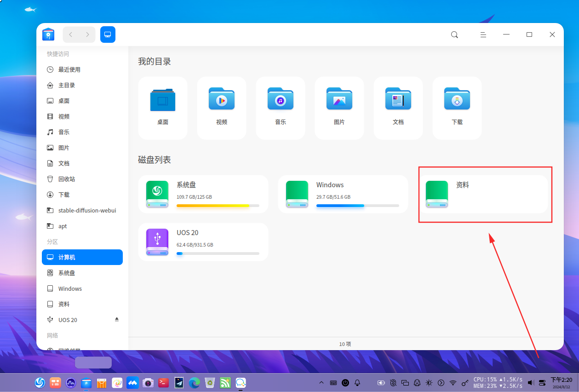Go forward with the right arrow button
This screenshot has width=579, height=392.
pos(87,35)
